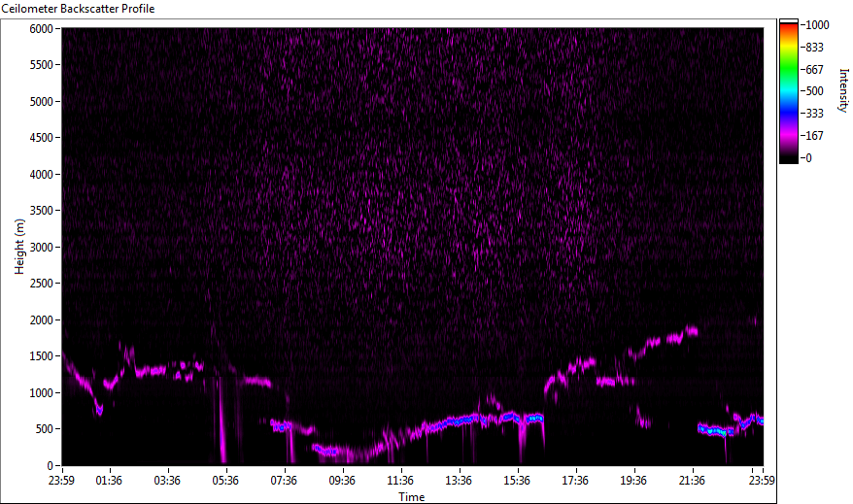This screenshot has height=504, width=853.
Task: Click the 1000 intensity scale label
Action: click(x=818, y=25)
